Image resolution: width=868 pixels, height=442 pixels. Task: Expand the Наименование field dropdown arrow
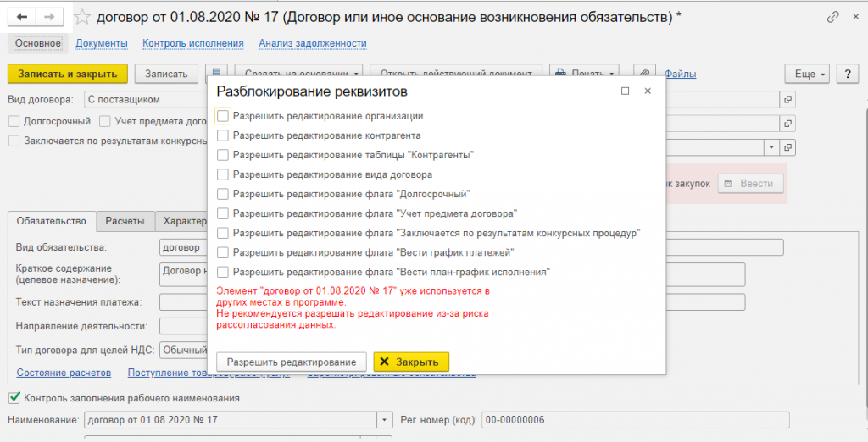tap(386, 420)
